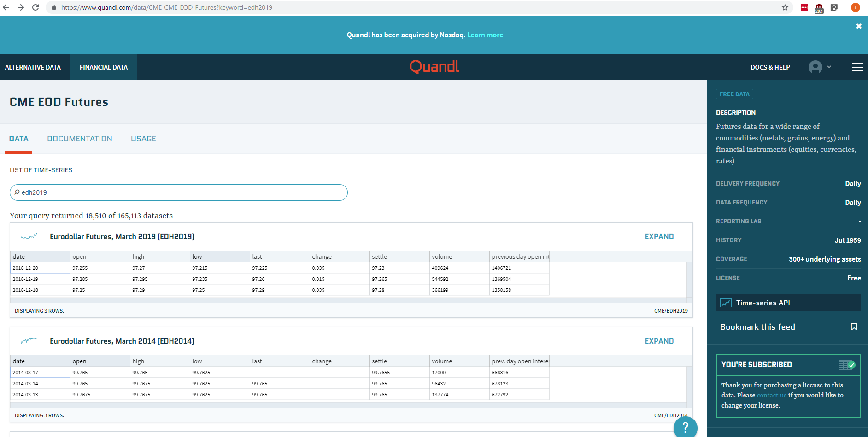Select the ALTERNATIVE DATA menu item
The image size is (868, 437).
[33, 67]
